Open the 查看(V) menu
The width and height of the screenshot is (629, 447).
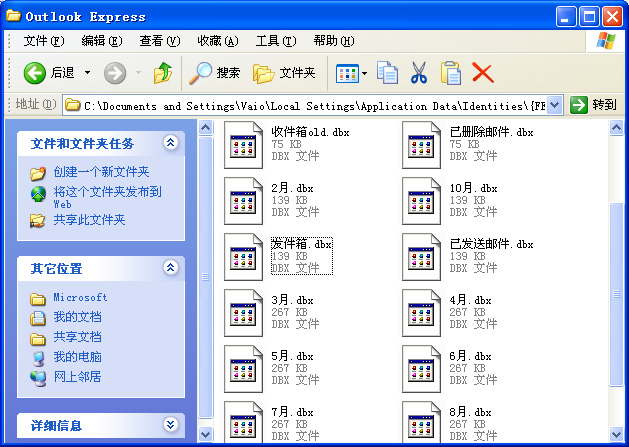click(159, 41)
